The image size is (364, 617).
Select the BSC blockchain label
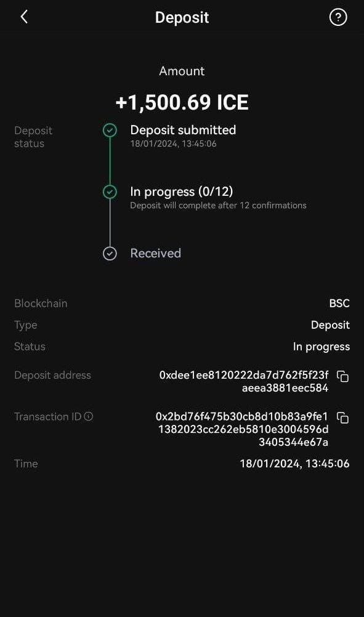[x=341, y=303]
